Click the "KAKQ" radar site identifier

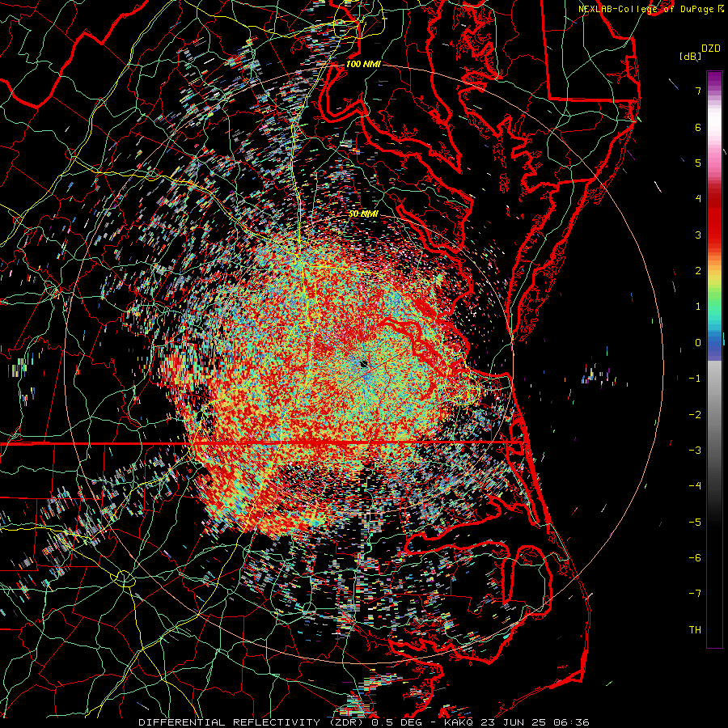(459, 722)
